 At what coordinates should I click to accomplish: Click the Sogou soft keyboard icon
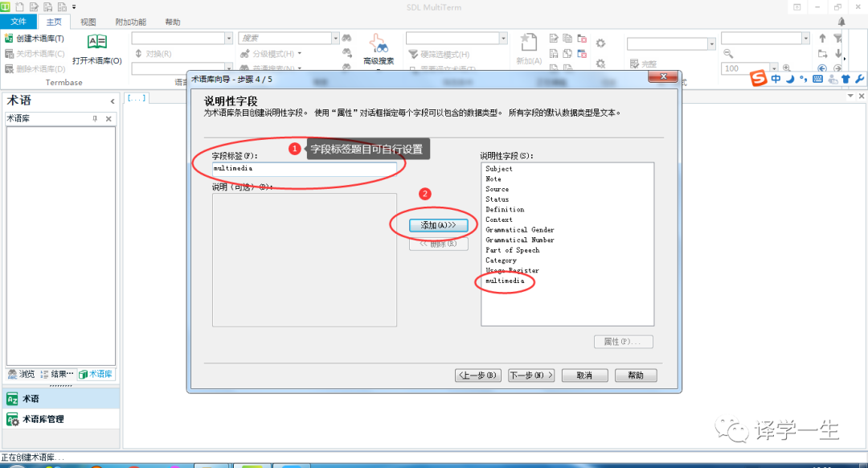click(817, 79)
